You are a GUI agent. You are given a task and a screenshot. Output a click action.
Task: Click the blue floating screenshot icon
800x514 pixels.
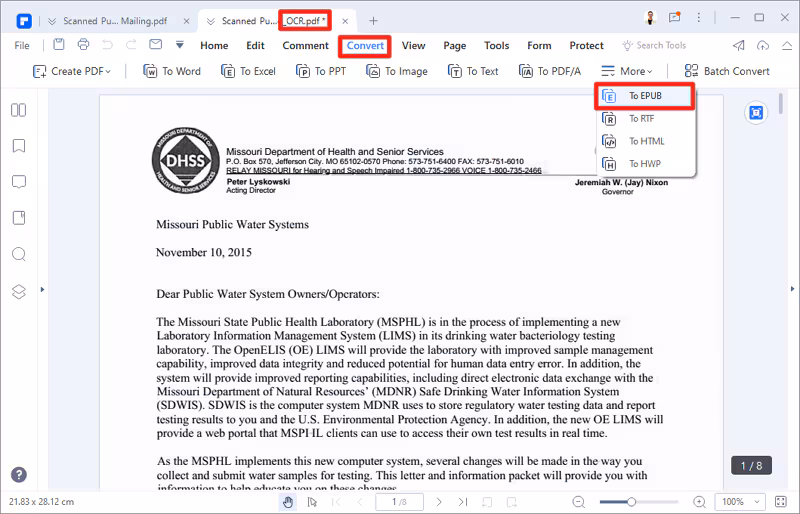756,113
